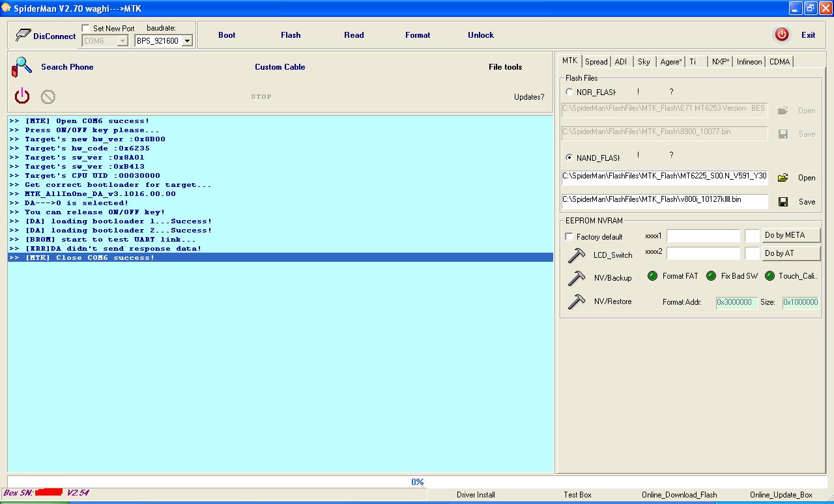834x504 pixels.
Task: Click the DisConnect cable icon
Action: click(x=23, y=35)
